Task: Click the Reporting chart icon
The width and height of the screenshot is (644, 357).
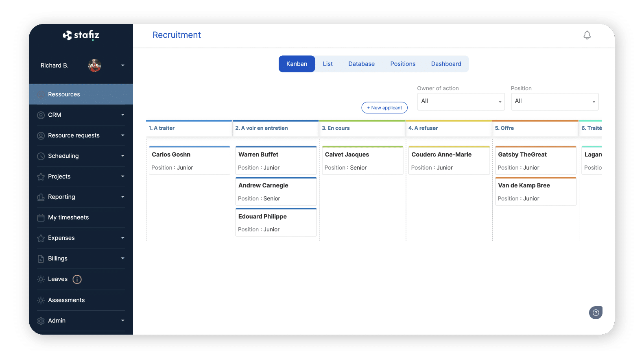Action: point(41,197)
